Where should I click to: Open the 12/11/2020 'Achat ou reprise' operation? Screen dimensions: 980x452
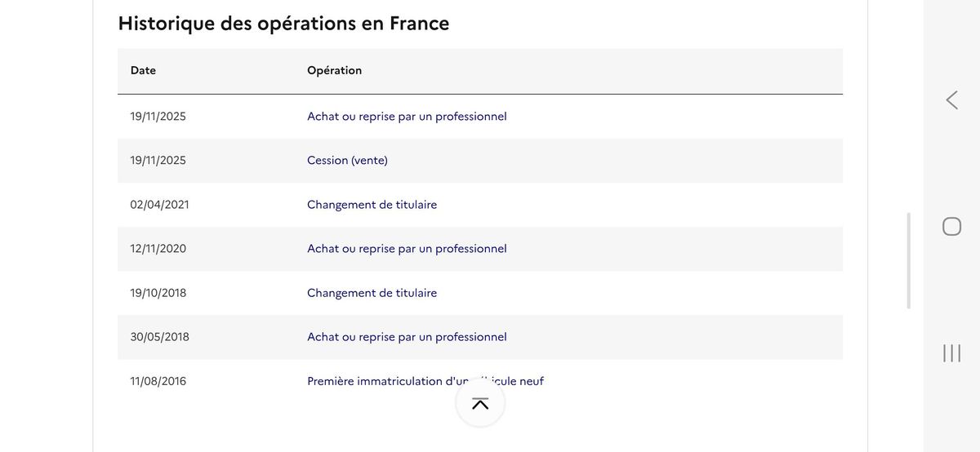[x=407, y=249]
